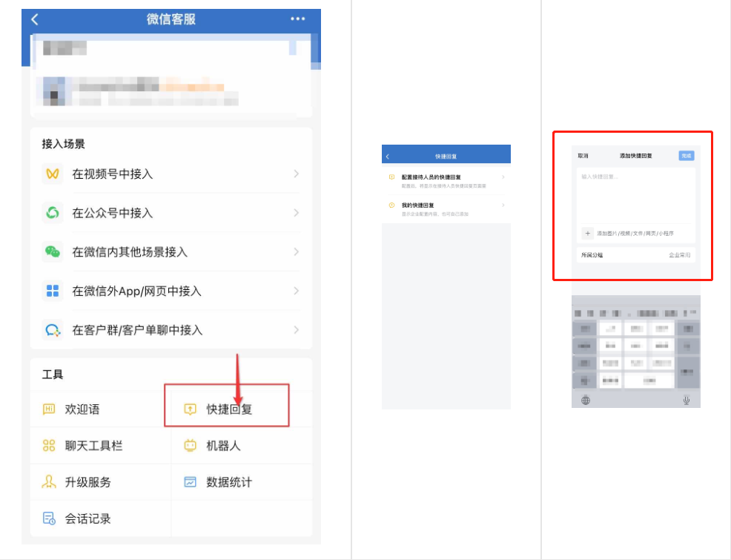Expand the 在公众号中接入 row chevron
The width and height of the screenshot is (731, 560).
[x=296, y=213]
